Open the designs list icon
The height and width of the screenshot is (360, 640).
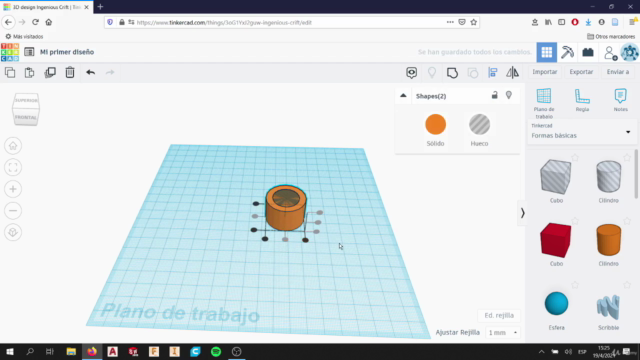pyautogui.click(x=29, y=52)
